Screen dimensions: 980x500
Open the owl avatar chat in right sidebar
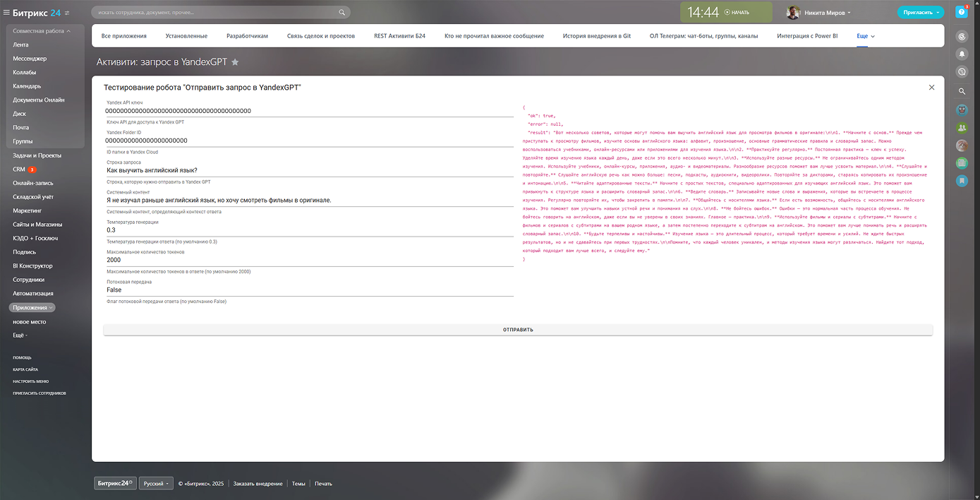point(962,109)
